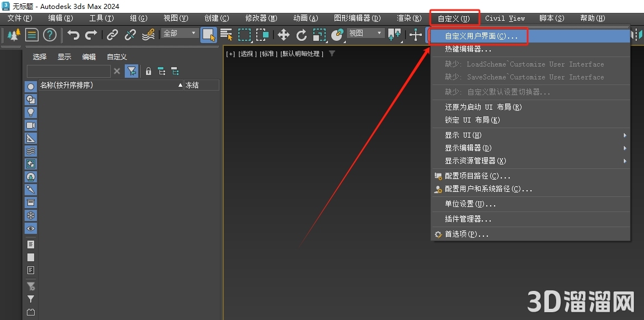The width and height of the screenshot is (644, 320).
Task: Open the Scene Explorer toggle in main toolbar
Action: [x=32, y=35]
